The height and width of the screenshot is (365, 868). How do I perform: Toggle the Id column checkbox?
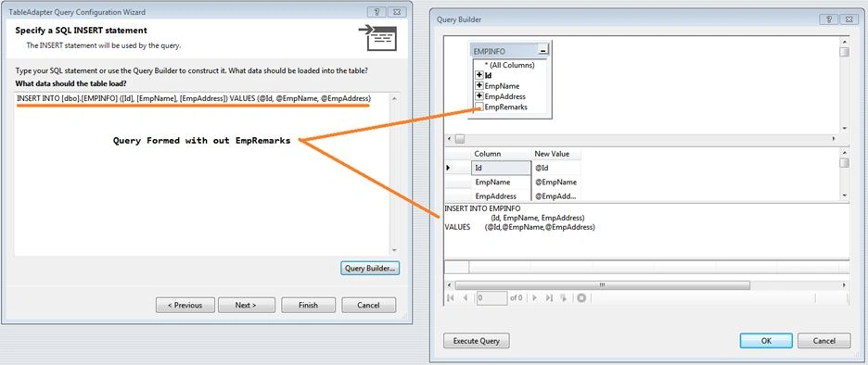coord(479,75)
